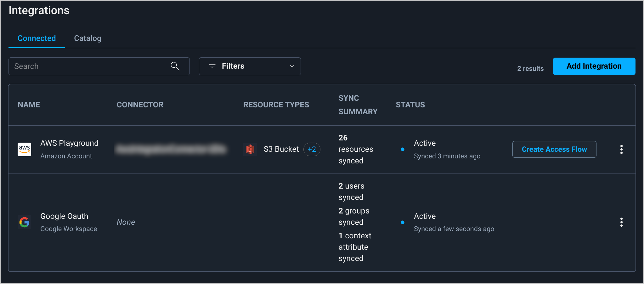The image size is (644, 284).
Task: Click the NAME column header
Action: click(x=29, y=105)
